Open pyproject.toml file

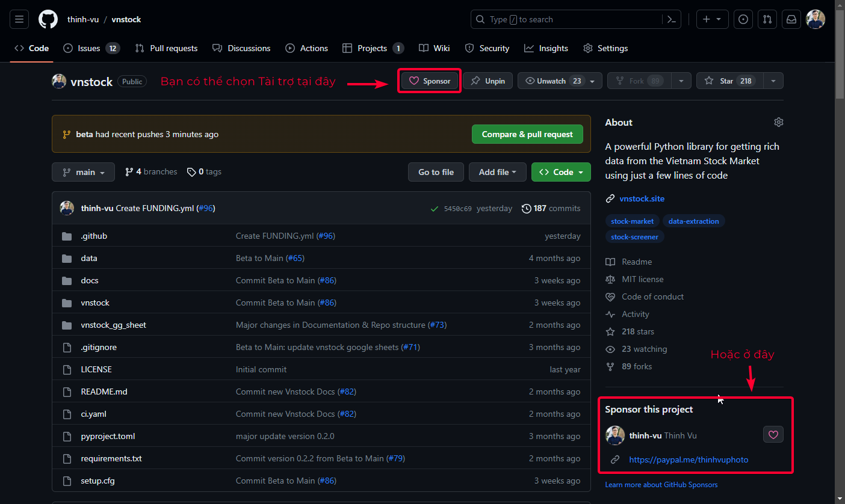pos(108,436)
